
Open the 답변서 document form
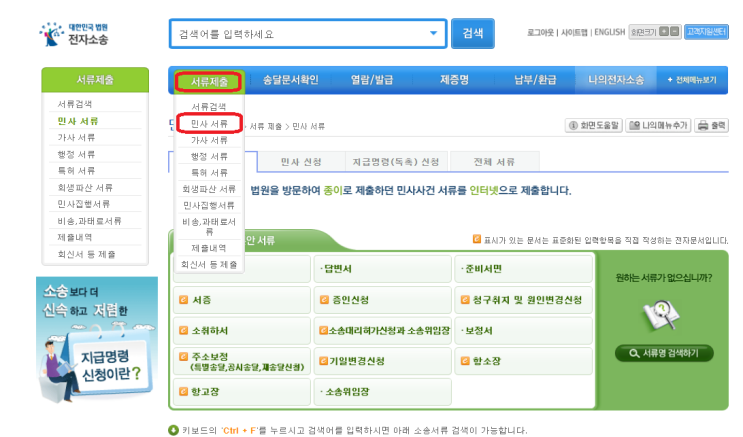pyautogui.click(x=382, y=269)
